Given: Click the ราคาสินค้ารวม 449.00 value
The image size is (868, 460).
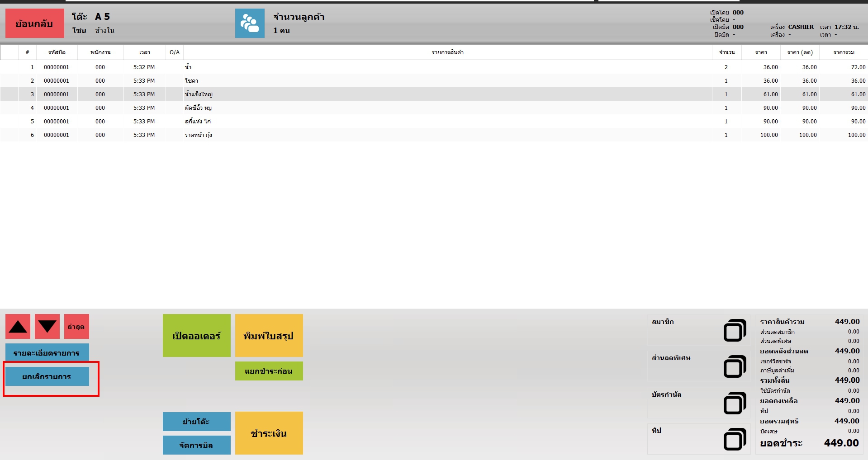Looking at the screenshot, I should (x=847, y=322).
